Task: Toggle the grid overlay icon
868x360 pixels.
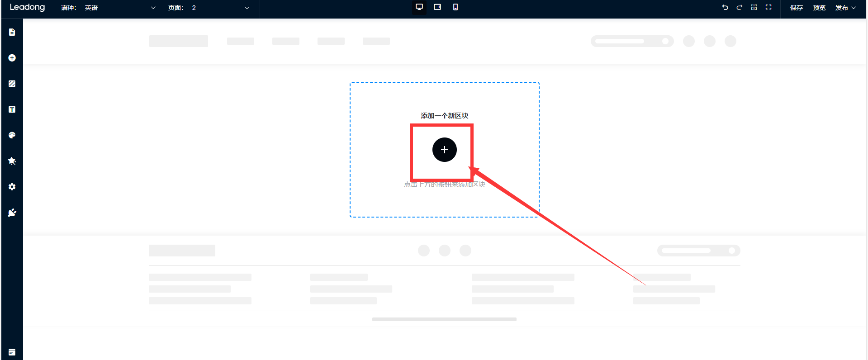Action: point(754,7)
